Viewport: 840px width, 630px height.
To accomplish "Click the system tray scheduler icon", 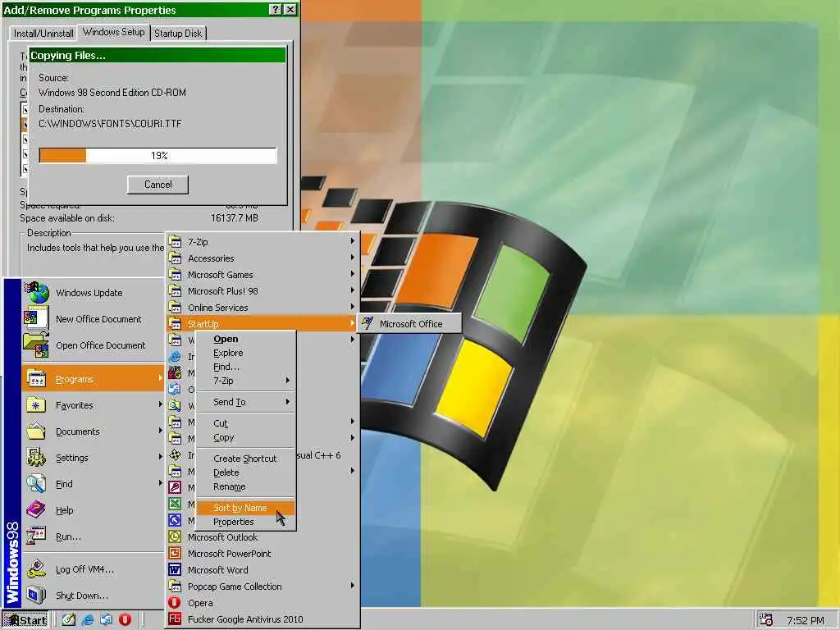I will coord(766,620).
